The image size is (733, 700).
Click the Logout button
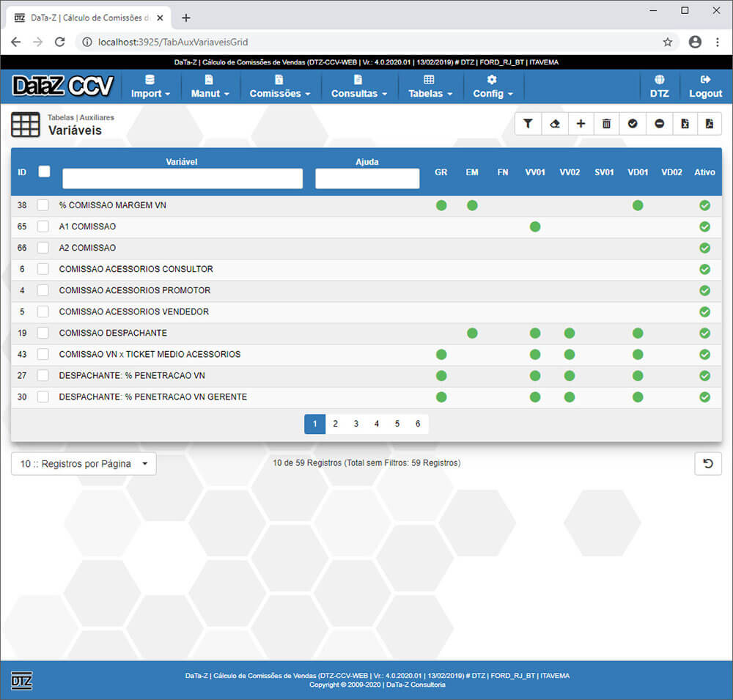[x=705, y=86]
